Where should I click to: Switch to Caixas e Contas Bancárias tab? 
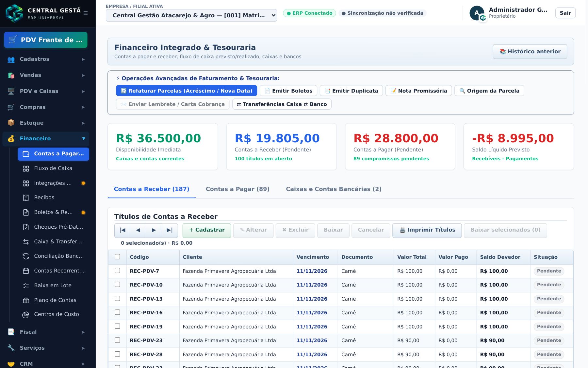tap(334, 189)
